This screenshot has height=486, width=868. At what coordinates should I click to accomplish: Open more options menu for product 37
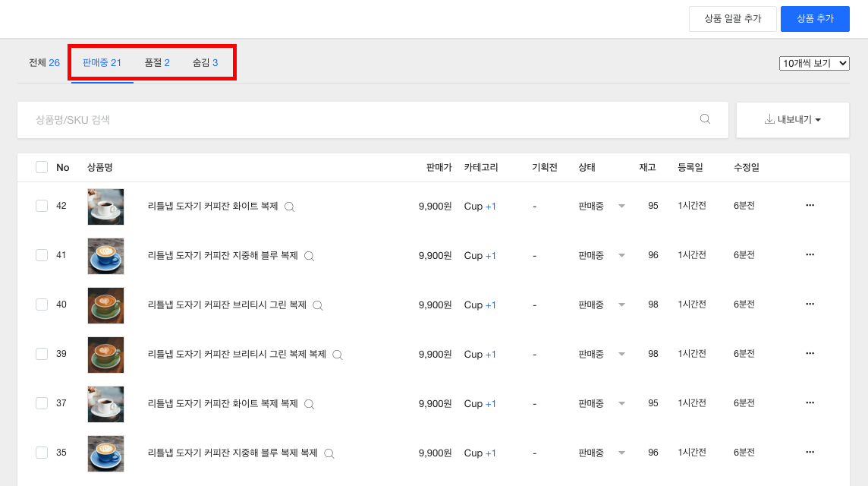[810, 402]
